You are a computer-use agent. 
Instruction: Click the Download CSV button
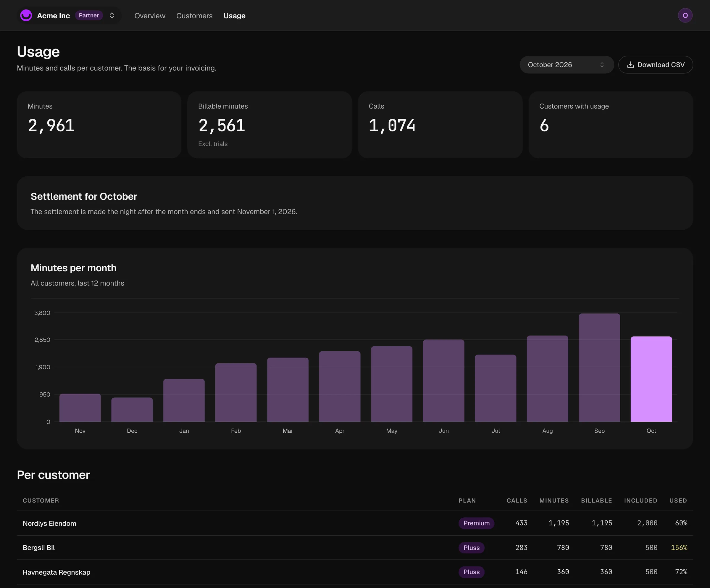tap(656, 65)
